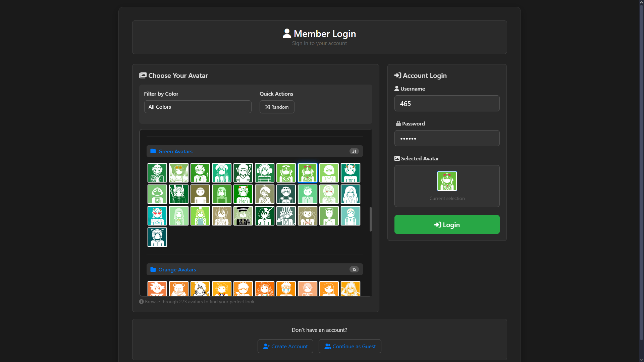Pick the grinning green avatar in floral suit
This screenshot has height=362, width=644.
pyautogui.click(x=157, y=173)
